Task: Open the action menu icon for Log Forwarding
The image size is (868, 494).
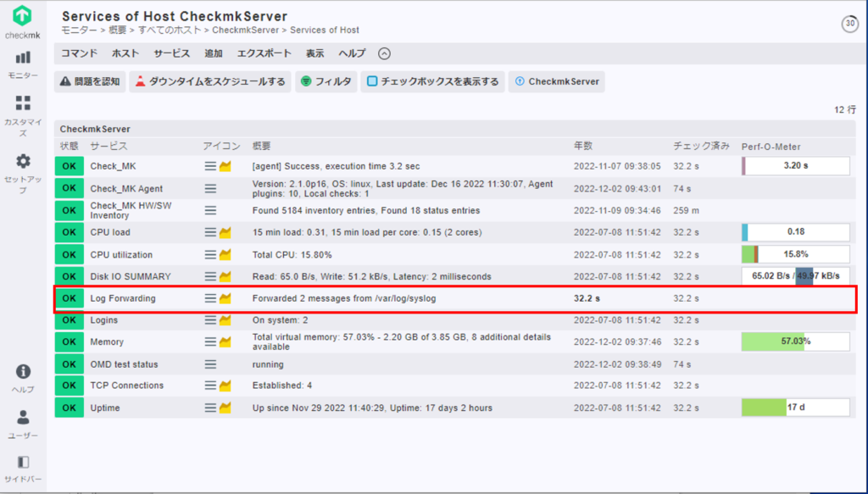Action: (210, 298)
